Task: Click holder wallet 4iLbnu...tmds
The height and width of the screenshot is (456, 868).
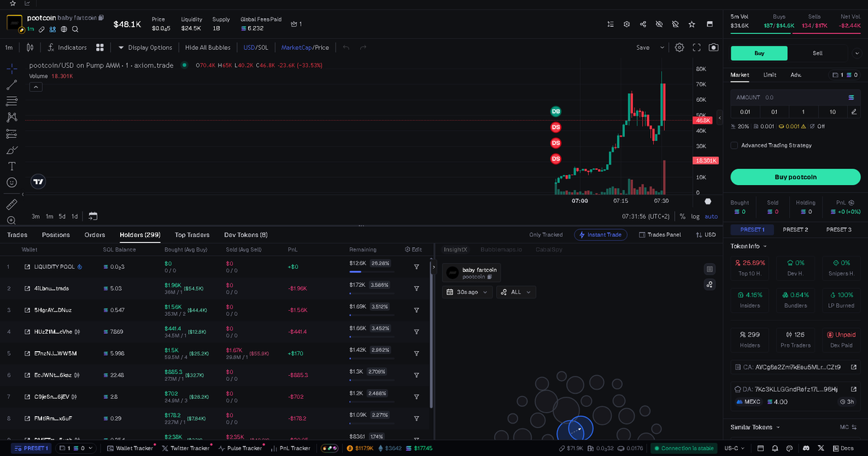Action: [52, 288]
